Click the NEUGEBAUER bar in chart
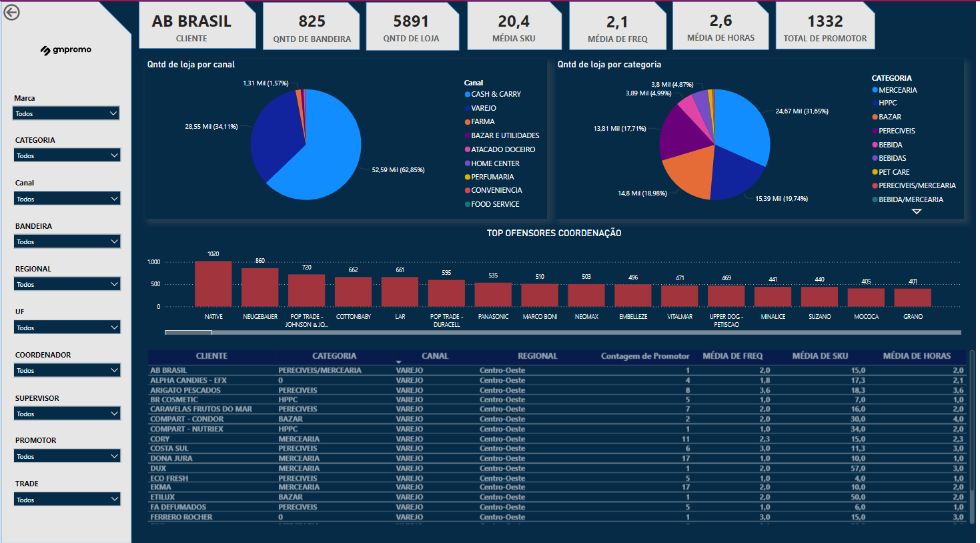The width and height of the screenshot is (980, 543). coord(260,288)
